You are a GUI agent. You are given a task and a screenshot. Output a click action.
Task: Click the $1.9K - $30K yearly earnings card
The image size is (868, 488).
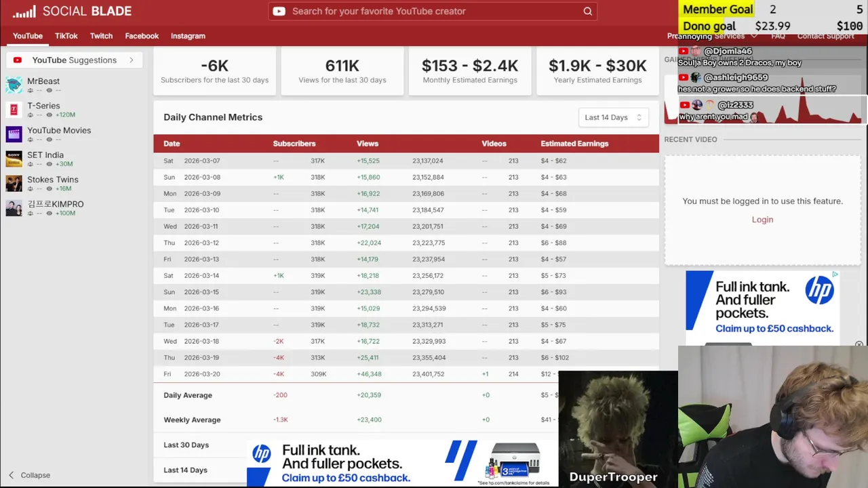pyautogui.click(x=597, y=70)
